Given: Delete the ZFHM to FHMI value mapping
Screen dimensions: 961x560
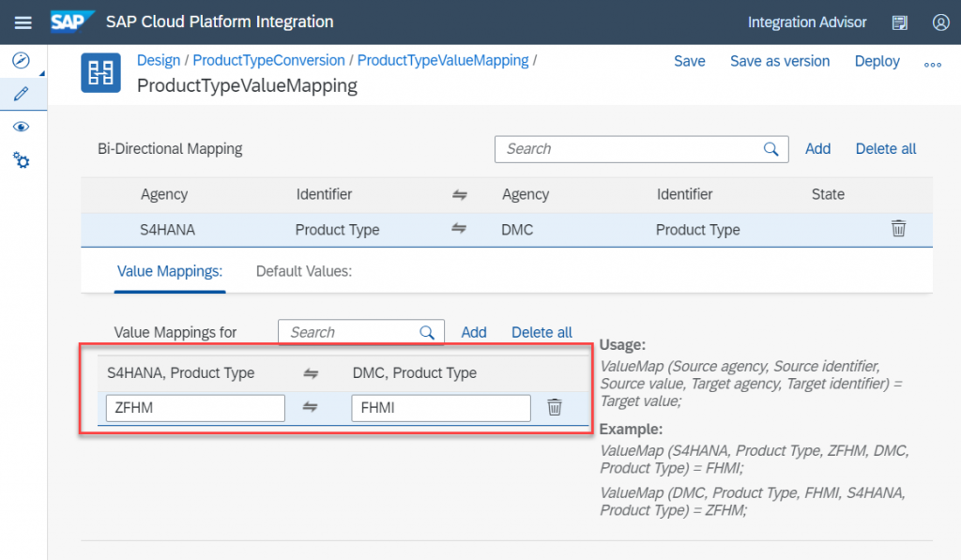Looking at the screenshot, I should point(554,407).
